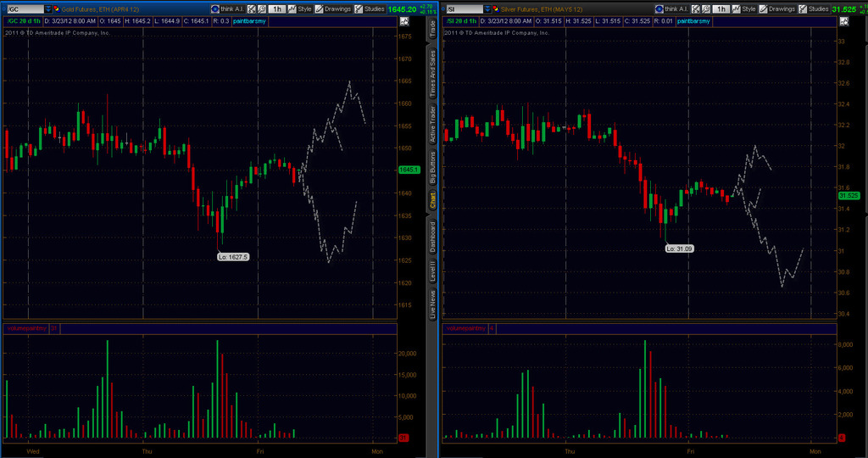Click Gold last price 1645.20 in header
This screenshot has width=868, height=458.
coord(402,9)
